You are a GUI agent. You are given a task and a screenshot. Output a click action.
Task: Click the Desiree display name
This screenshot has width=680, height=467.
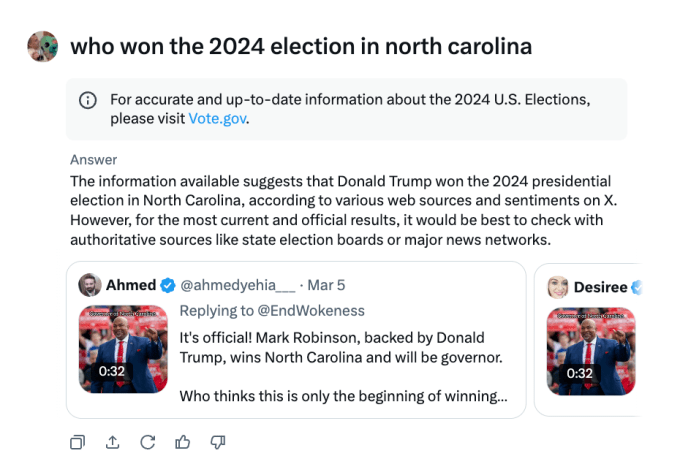tap(600, 287)
